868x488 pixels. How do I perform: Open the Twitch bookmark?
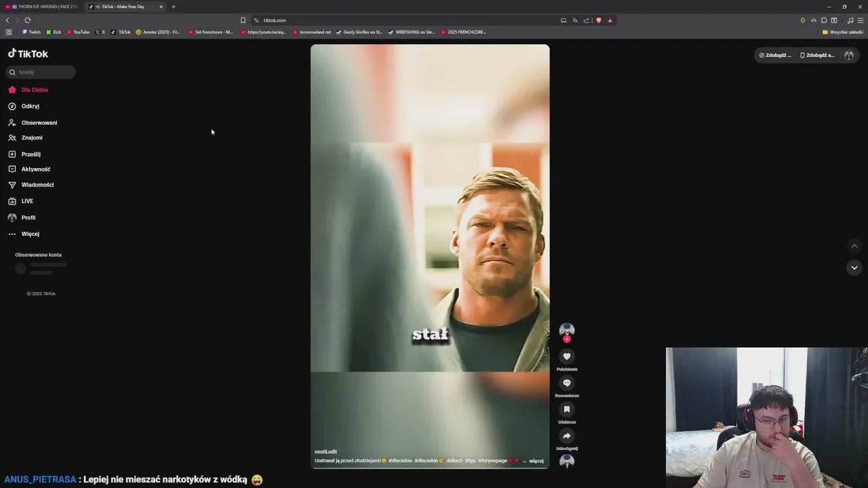click(x=31, y=32)
